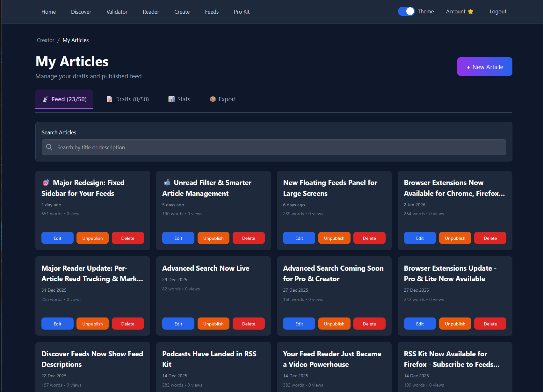Click the rocket icon on the Feed tab
The width and height of the screenshot is (543, 392).
45,99
